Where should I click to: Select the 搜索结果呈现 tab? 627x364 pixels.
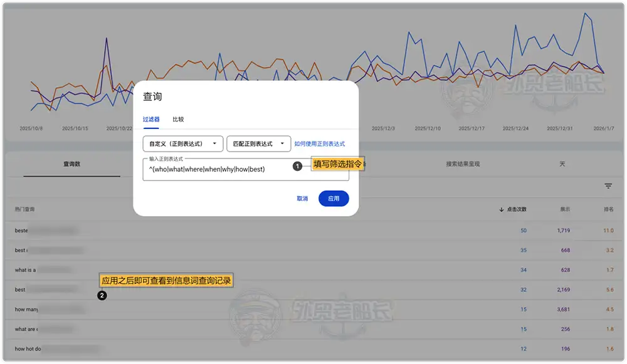(463, 164)
